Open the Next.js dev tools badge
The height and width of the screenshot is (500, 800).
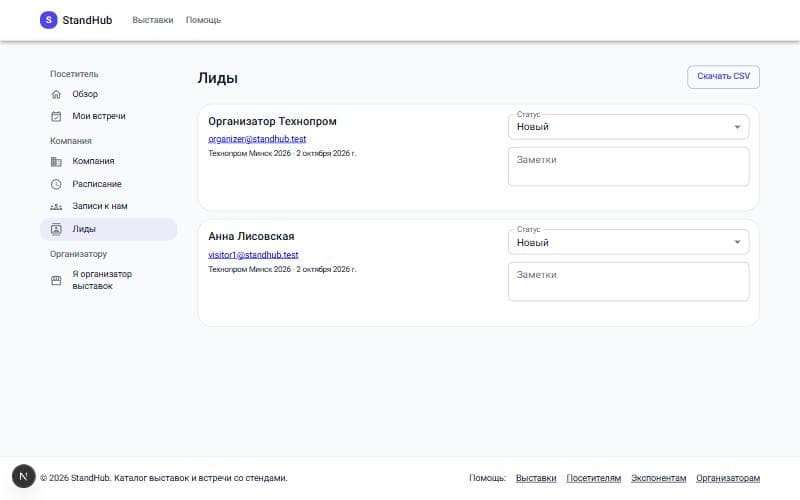[23, 476]
